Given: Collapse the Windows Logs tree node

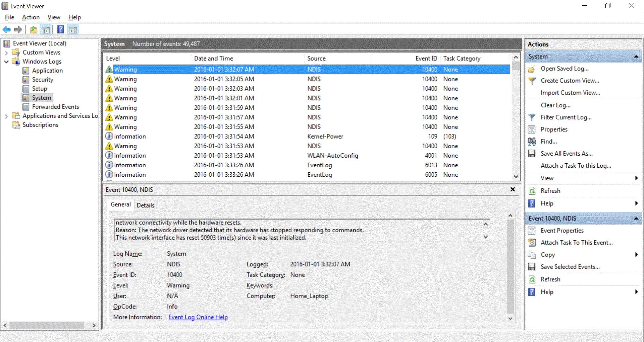Looking at the screenshot, I should [x=6, y=62].
